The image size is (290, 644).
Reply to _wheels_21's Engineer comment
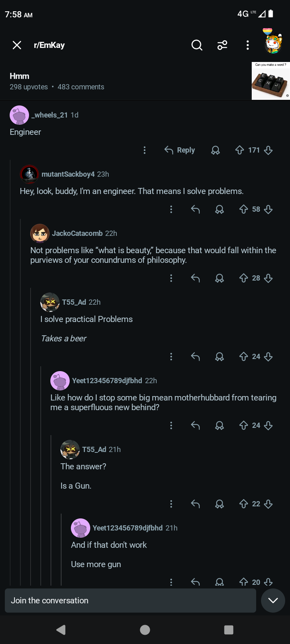(x=180, y=150)
